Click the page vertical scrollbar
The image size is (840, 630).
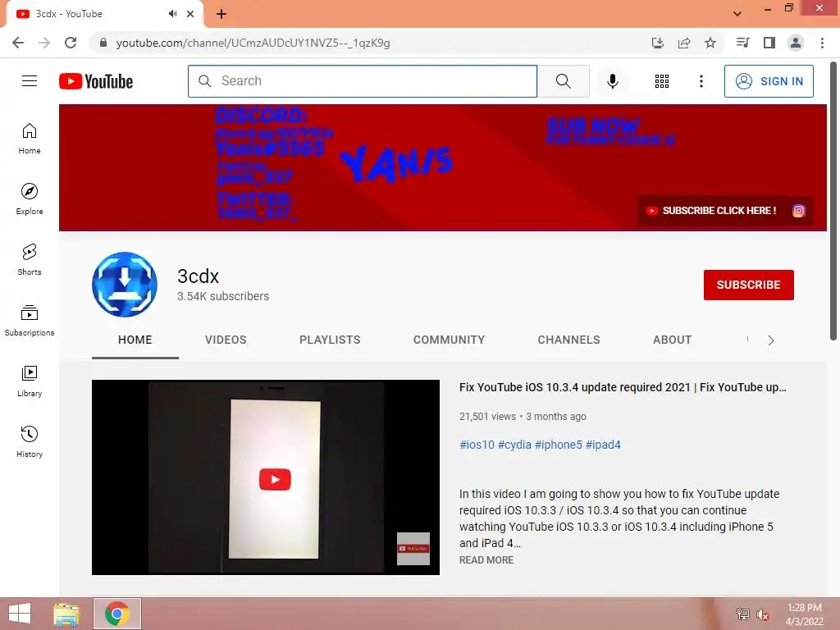pos(833,201)
